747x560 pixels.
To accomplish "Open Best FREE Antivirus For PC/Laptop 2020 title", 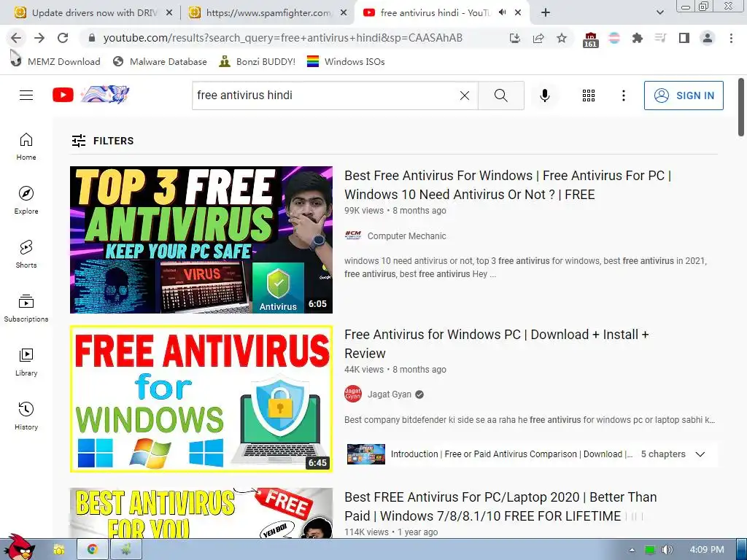I will [500, 507].
